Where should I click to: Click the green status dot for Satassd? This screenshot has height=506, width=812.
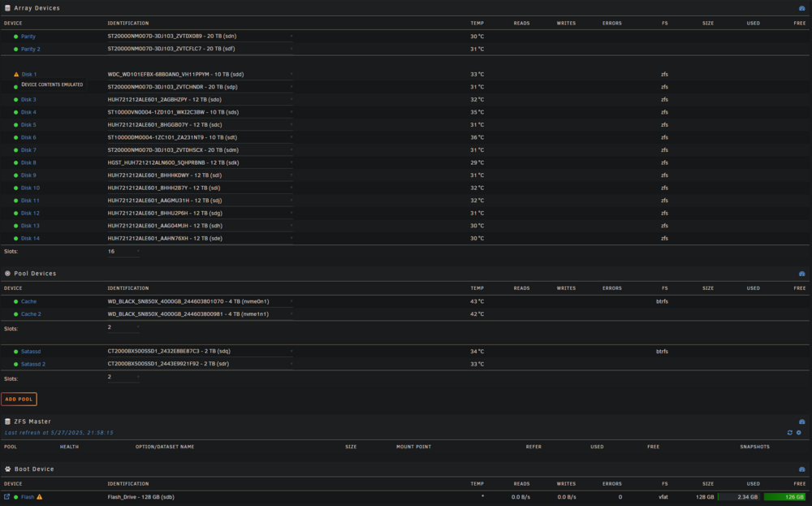16,352
